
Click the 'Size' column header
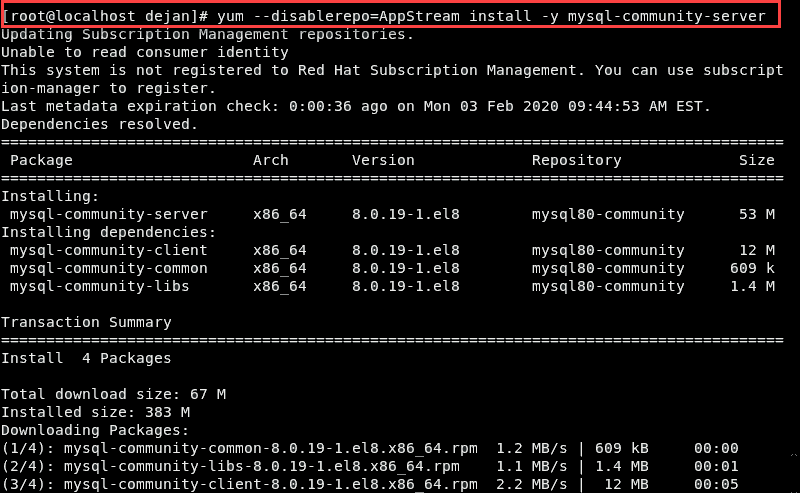pos(757,160)
